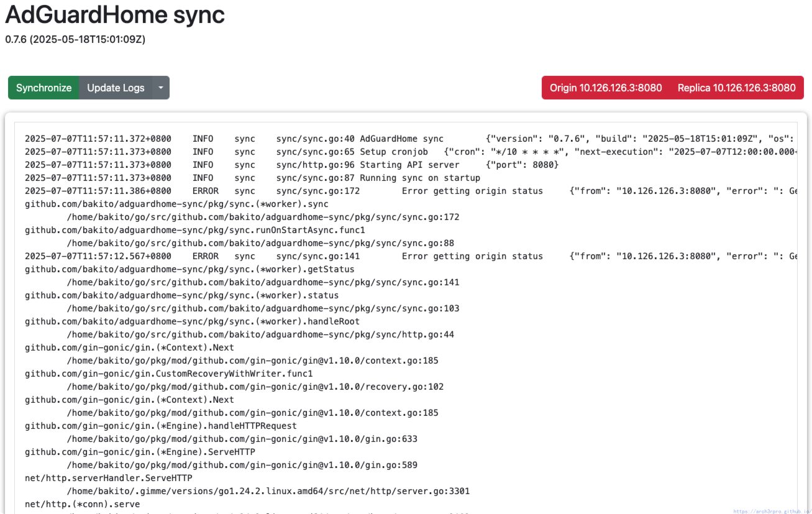The image size is (812, 514).
Task: Click the stack line '(*worker).sync'
Action: point(176,204)
